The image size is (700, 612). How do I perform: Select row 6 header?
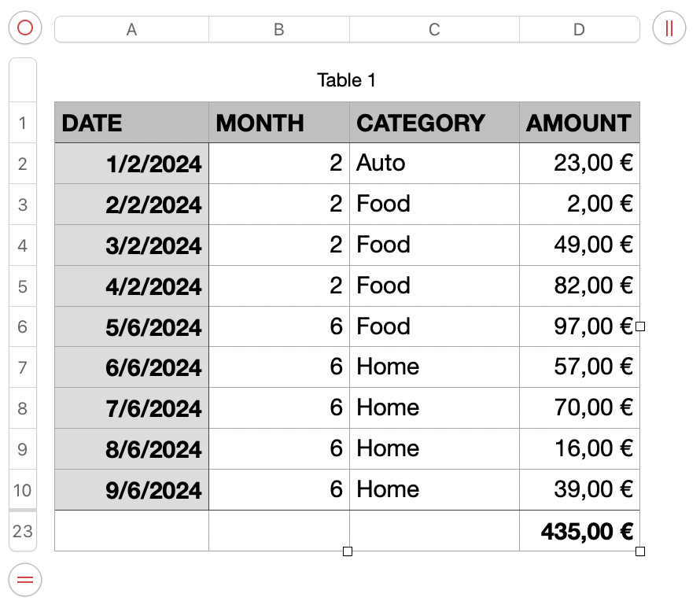tap(22, 326)
